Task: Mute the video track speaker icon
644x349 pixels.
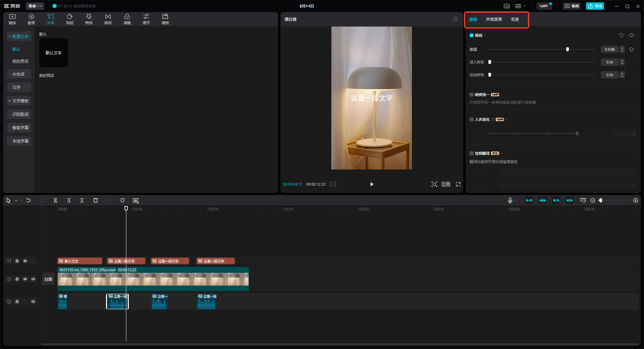Action: [33, 279]
